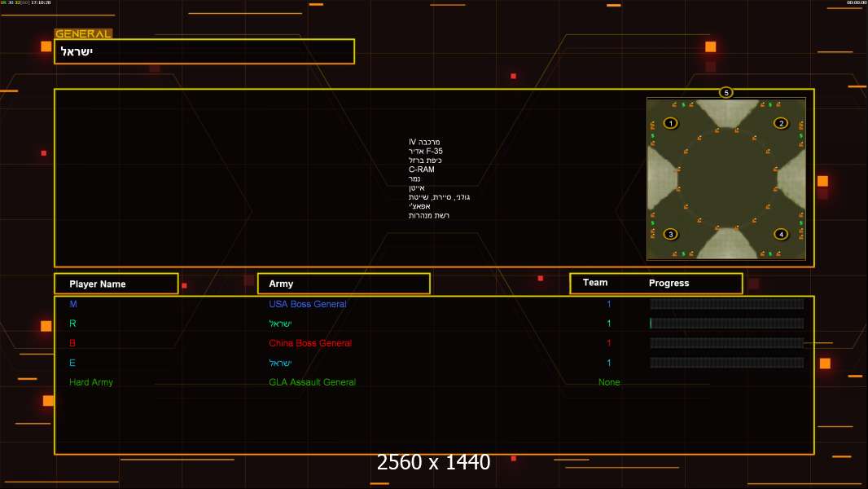Image resolution: width=868 pixels, height=489 pixels.
Task: Click the F-35 אדיר description line
Action: tap(426, 152)
